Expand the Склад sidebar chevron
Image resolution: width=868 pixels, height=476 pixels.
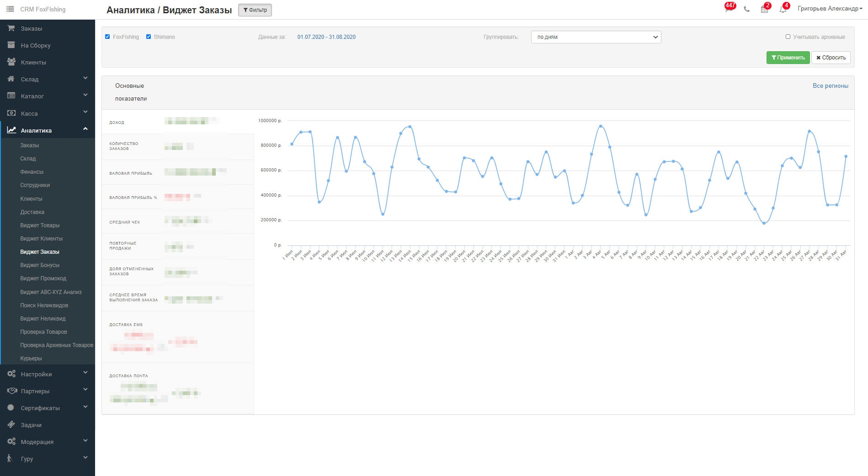(85, 78)
